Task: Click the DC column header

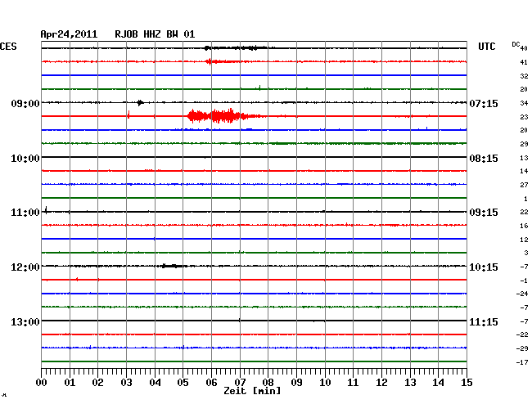Action: pos(516,44)
